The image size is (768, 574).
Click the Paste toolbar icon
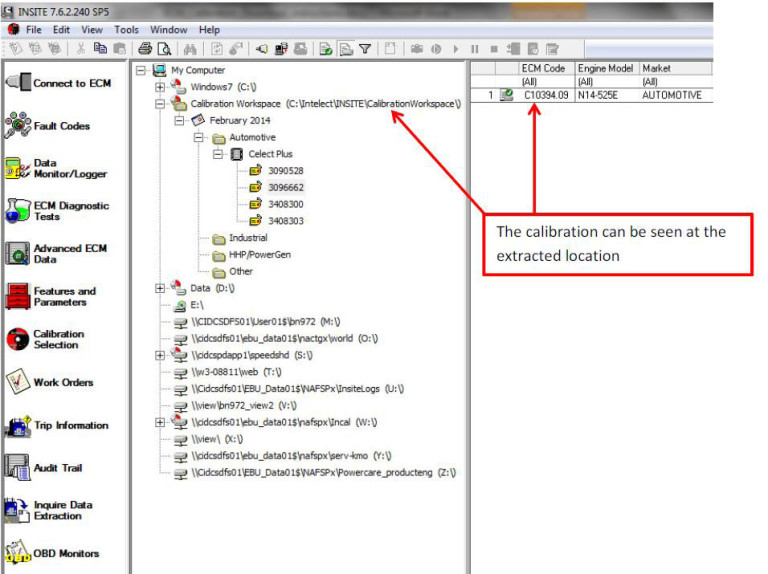[x=119, y=48]
